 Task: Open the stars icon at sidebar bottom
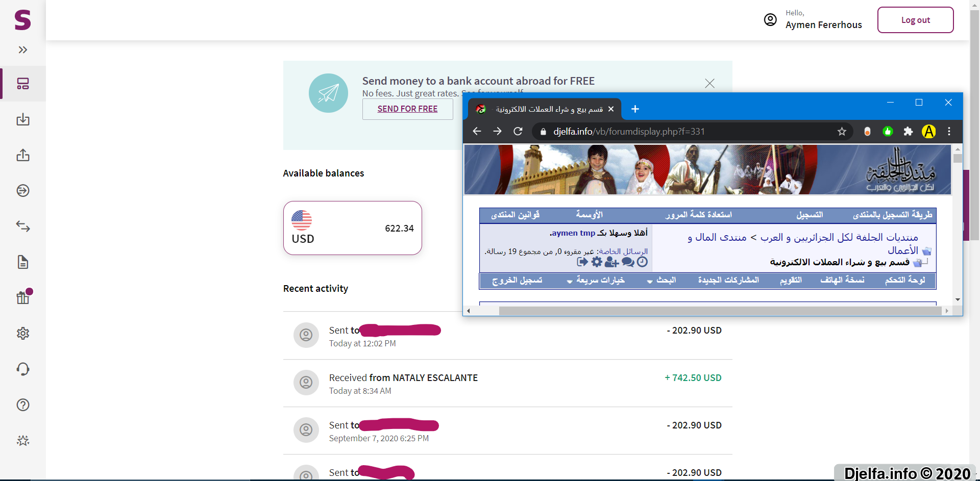(x=23, y=440)
